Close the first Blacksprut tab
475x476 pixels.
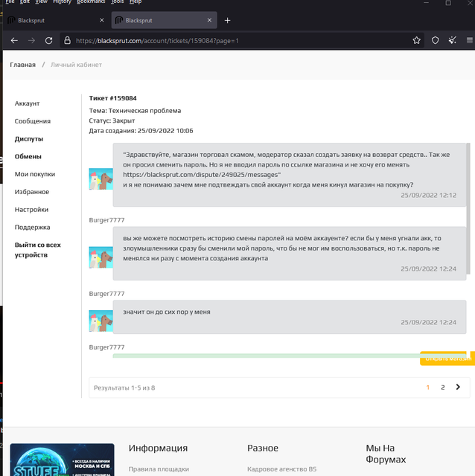point(102,20)
